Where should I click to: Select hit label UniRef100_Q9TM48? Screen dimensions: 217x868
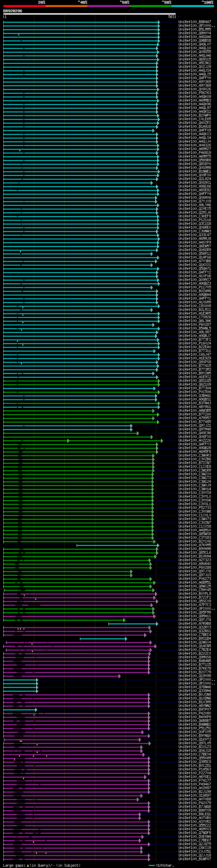195,429
